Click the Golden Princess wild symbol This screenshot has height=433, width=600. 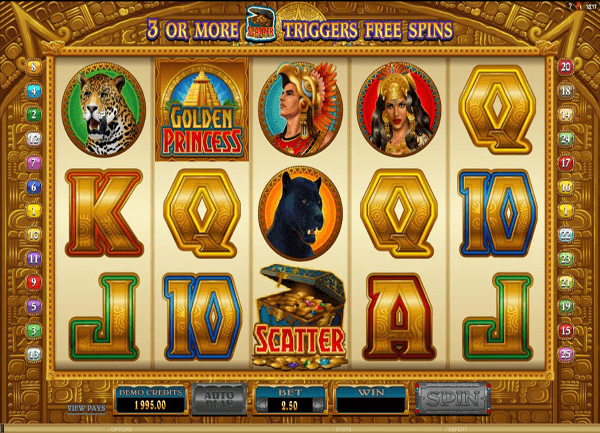pyautogui.click(x=202, y=110)
